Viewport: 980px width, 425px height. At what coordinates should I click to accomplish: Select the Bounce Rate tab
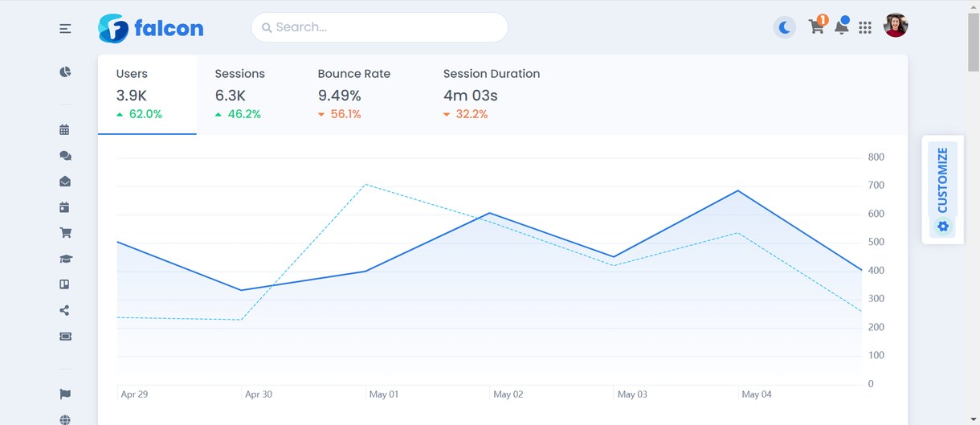[353, 94]
